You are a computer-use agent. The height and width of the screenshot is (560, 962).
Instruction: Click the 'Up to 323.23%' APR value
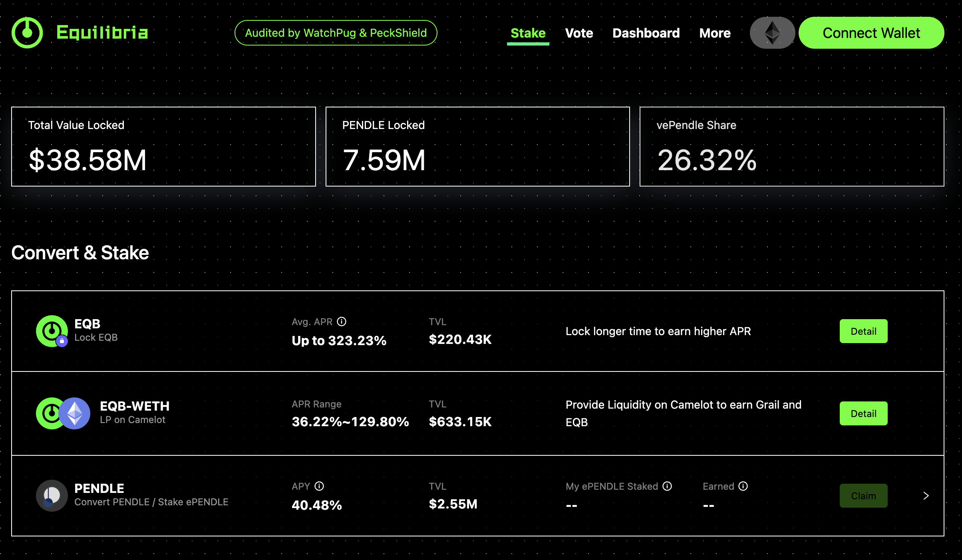coord(339,341)
